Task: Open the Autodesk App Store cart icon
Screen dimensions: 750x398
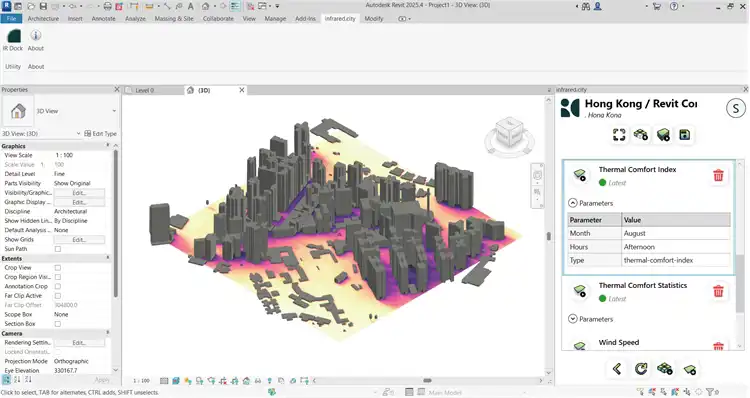Action: 656,6
